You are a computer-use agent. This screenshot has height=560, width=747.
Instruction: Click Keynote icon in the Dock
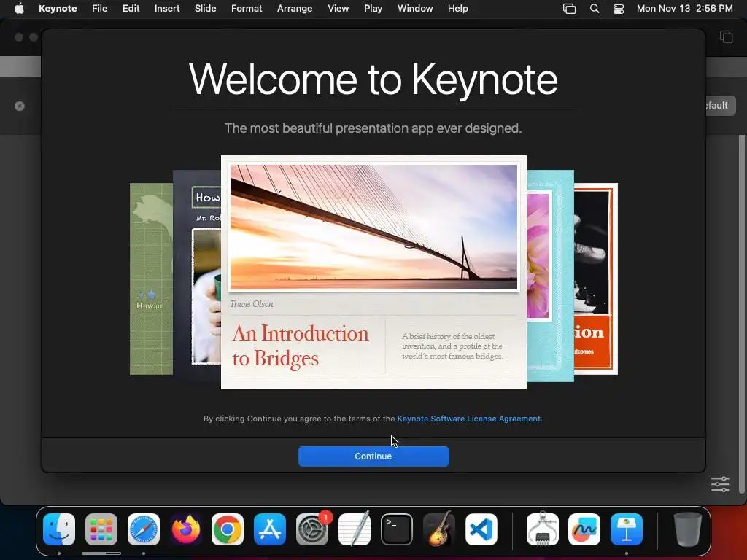[x=627, y=529]
